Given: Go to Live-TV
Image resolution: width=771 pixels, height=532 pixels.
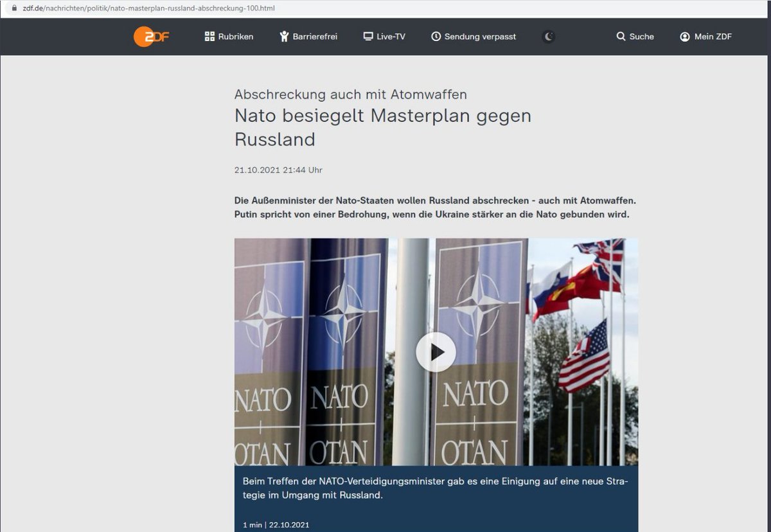Looking at the screenshot, I should [384, 37].
